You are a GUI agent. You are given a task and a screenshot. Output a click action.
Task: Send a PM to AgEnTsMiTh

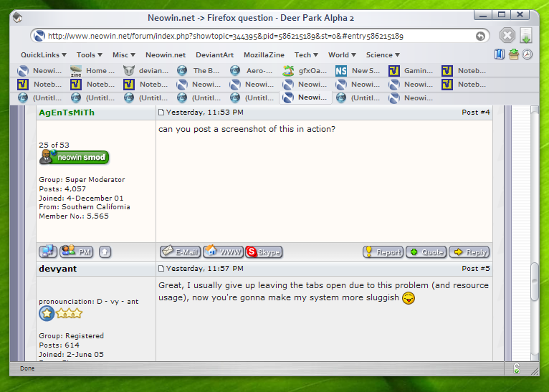76,252
